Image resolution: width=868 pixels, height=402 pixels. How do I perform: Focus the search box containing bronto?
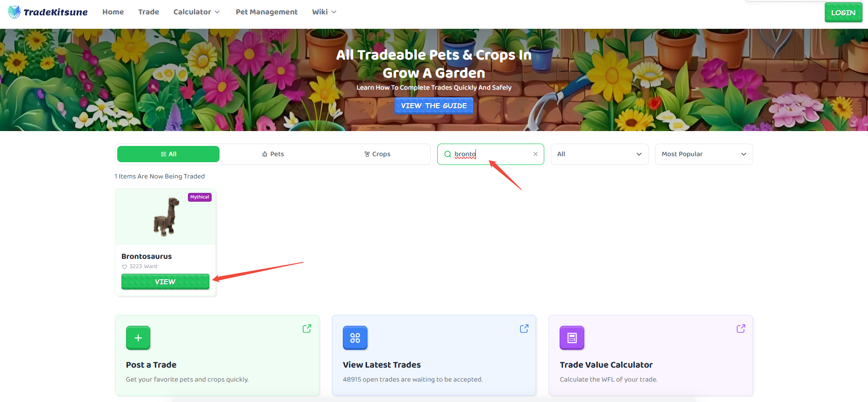(x=491, y=154)
